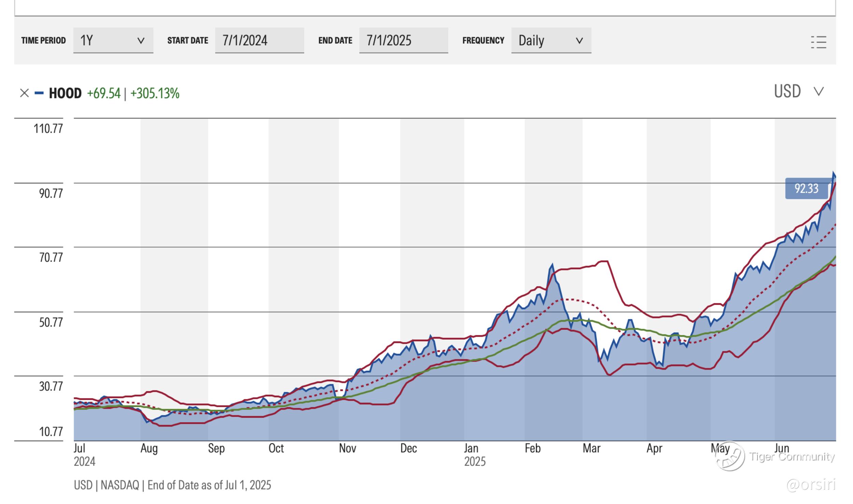Open the chart list menu icon
The image size is (853, 504).
coord(818,42)
